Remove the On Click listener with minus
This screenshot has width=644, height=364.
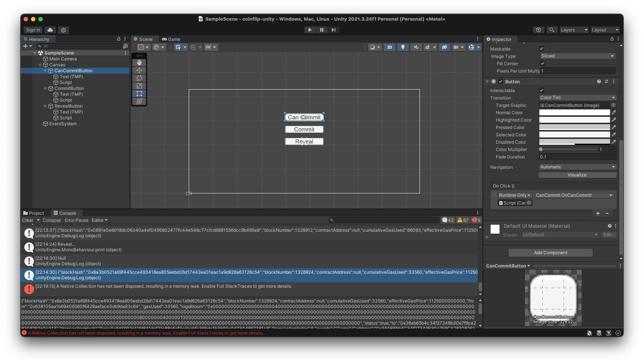pos(607,213)
